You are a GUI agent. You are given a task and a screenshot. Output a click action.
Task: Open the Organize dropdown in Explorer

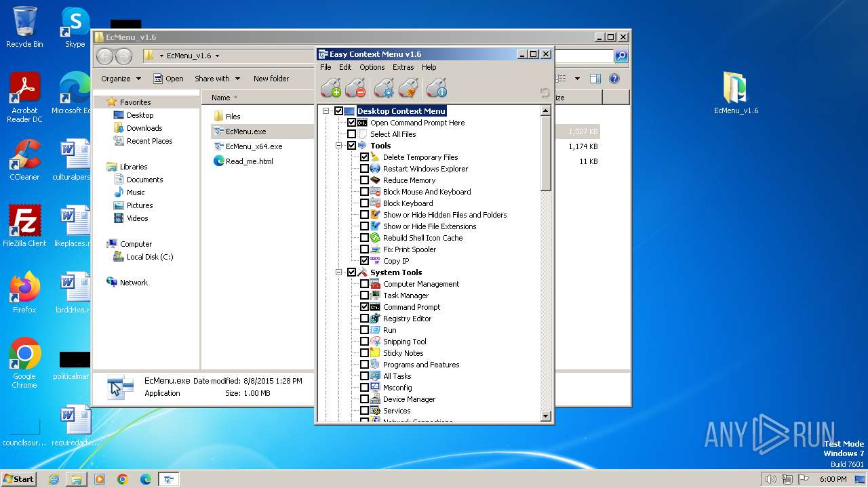point(121,79)
